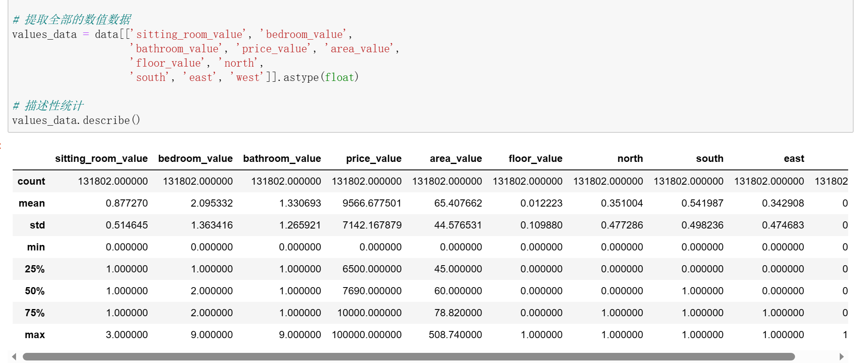This screenshot has height=363, width=868.
Task: Click the horizontal scrollbar thumb below the table
Action: tap(408, 357)
